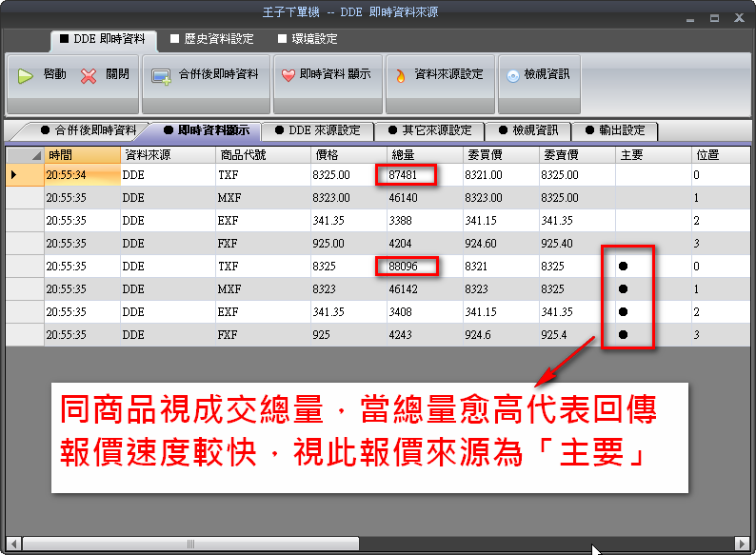
Task: Sort by the 位置 column header
Action: click(x=721, y=155)
